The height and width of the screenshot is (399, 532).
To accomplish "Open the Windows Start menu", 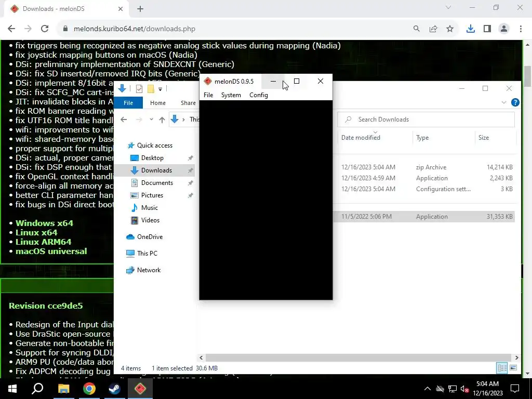I will click(x=12, y=389).
